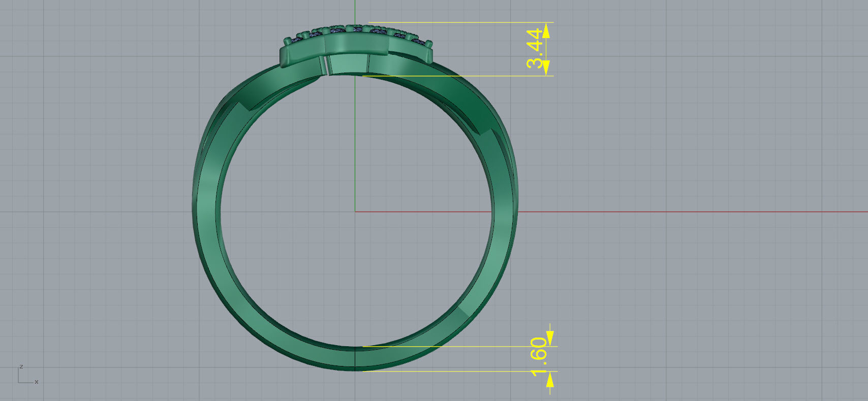This screenshot has height=401, width=868.
Task: Select the 1.60 dimension text
Action: (x=539, y=357)
